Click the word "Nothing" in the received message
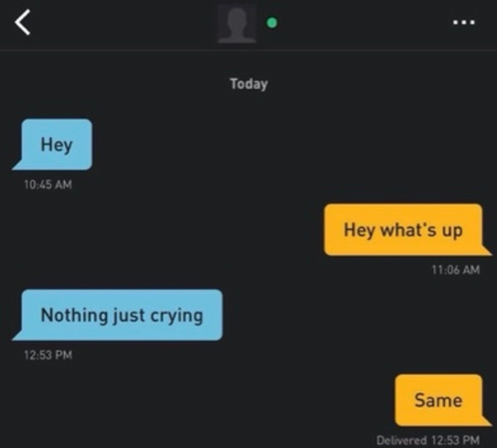Screen dimensions: 497x448 pos(74,315)
